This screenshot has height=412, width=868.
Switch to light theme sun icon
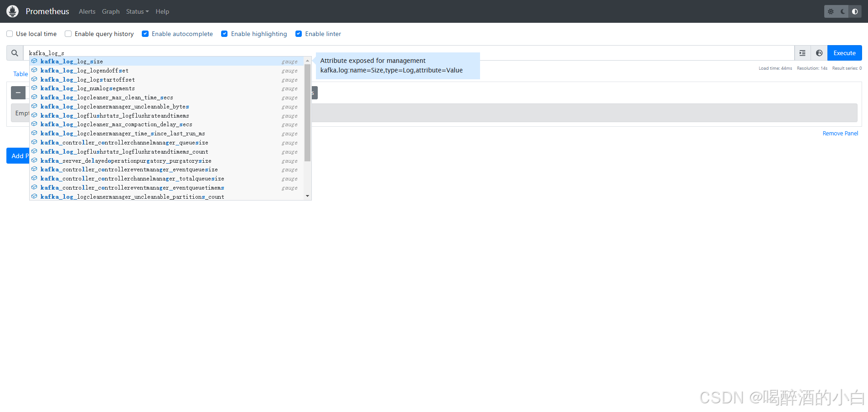click(x=831, y=11)
